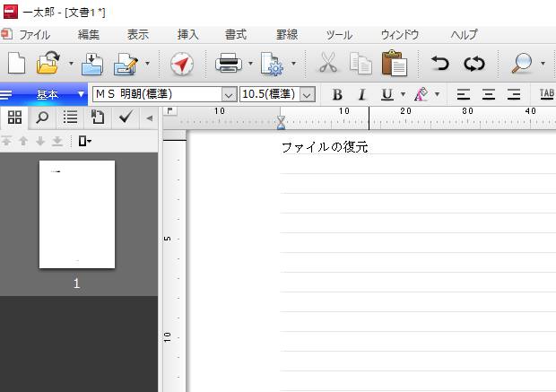The width and height of the screenshot is (556, 392).
Task: Click the clipboard paste icon
Action: pos(394,64)
